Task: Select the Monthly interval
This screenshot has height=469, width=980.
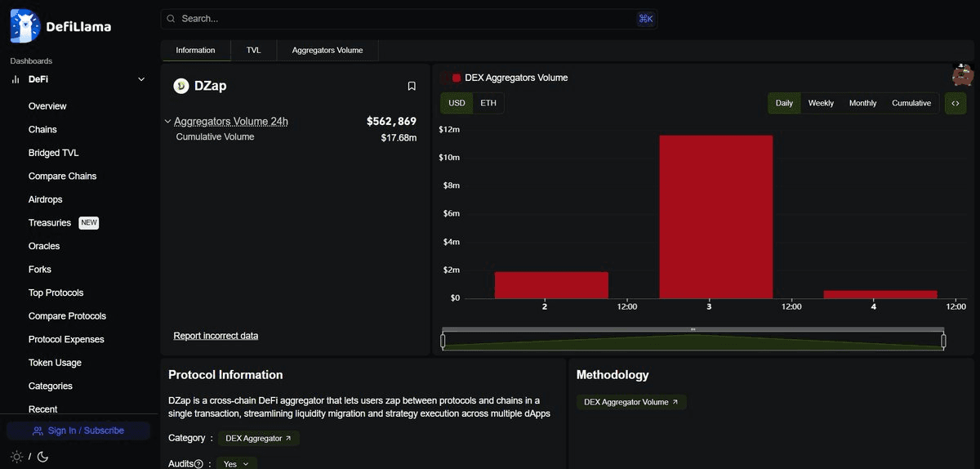Action: pos(862,103)
